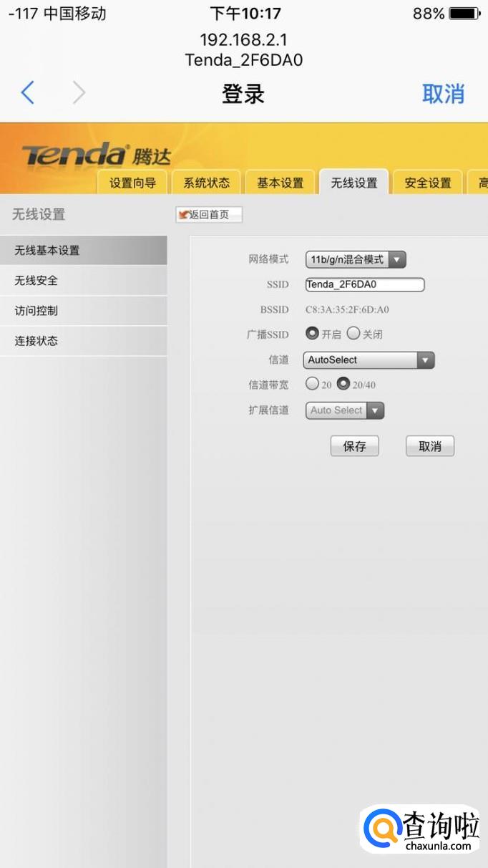The height and width of the screenshot is (868, 488).
Task: Select 开启 for broadcast SSID
Action: (x=313, y=334)
